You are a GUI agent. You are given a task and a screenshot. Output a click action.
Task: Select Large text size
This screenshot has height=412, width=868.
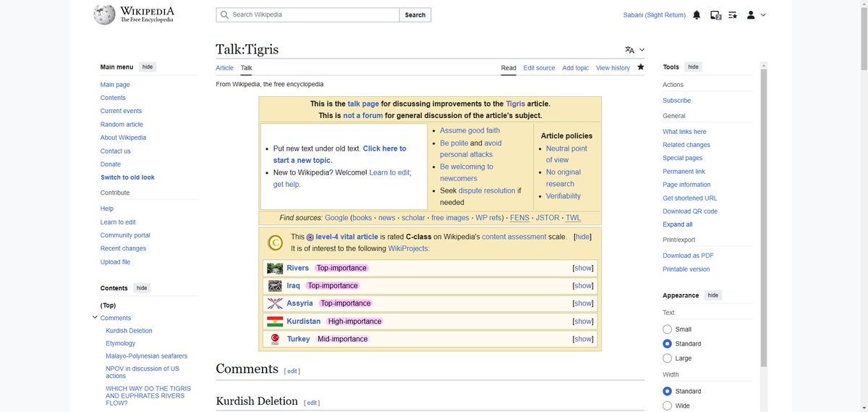click(667, 358)
